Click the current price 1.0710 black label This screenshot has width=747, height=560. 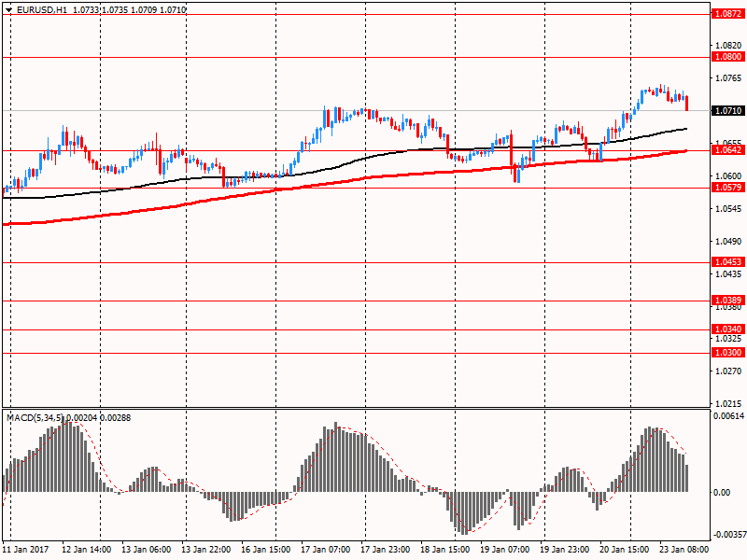pos(726,110)
